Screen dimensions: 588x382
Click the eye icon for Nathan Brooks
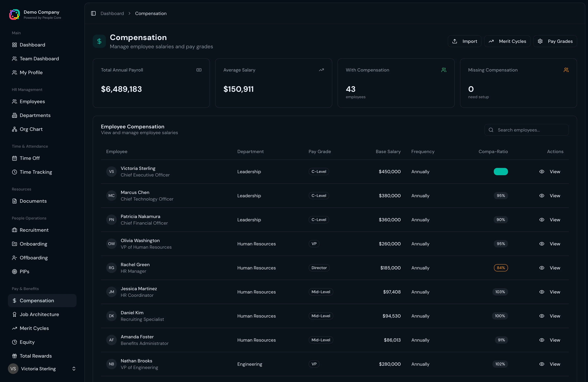541,364
